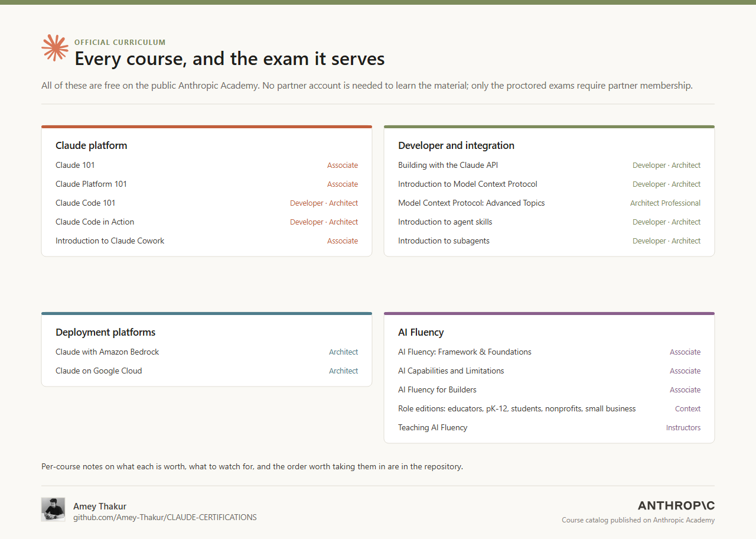Screen dimensions: 756x539
Task: Click the orange starburst logo icon
Action: (55, 48)
